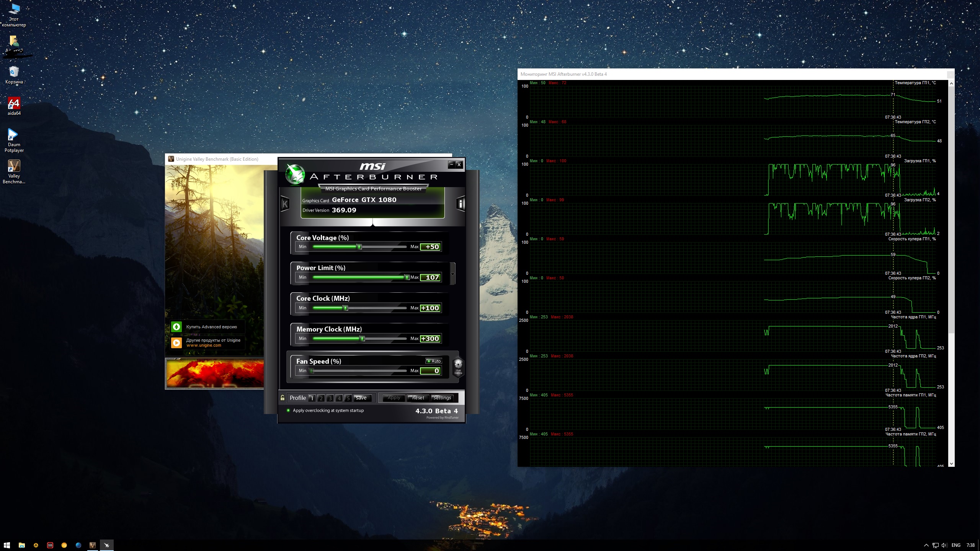Click the ENG language indicator
980x551 pixels.
tap(956, 545)
